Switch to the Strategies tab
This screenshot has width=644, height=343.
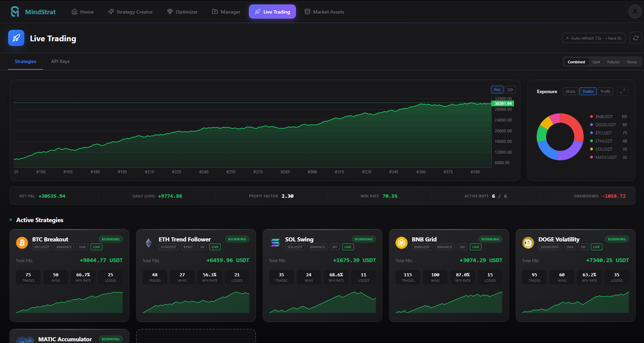pyautogui.click(x=25, y=61)
